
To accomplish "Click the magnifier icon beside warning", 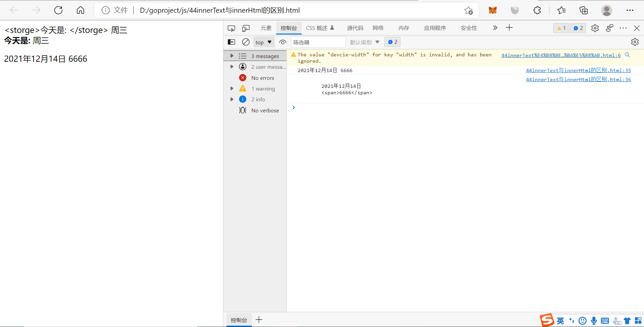I will click(x=627, y=55).
